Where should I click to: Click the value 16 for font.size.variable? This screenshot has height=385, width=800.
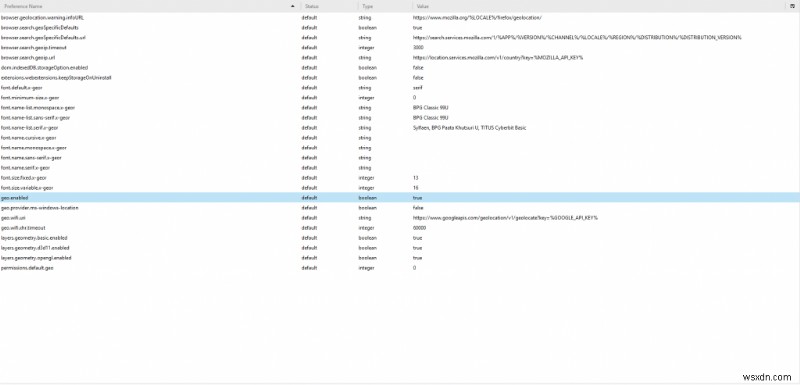point(415,188)
